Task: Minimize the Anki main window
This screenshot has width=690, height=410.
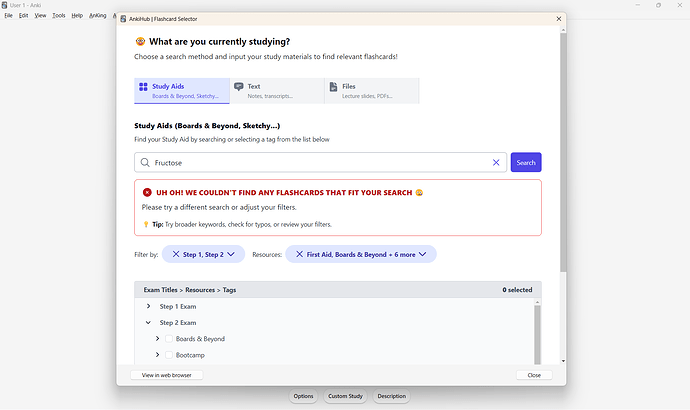Action: point(638,5)
